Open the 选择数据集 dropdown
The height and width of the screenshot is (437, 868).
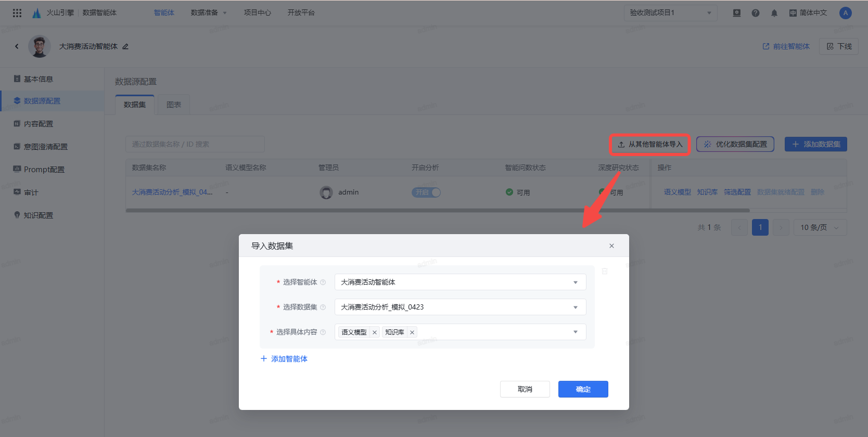click(x=460, y=307)
